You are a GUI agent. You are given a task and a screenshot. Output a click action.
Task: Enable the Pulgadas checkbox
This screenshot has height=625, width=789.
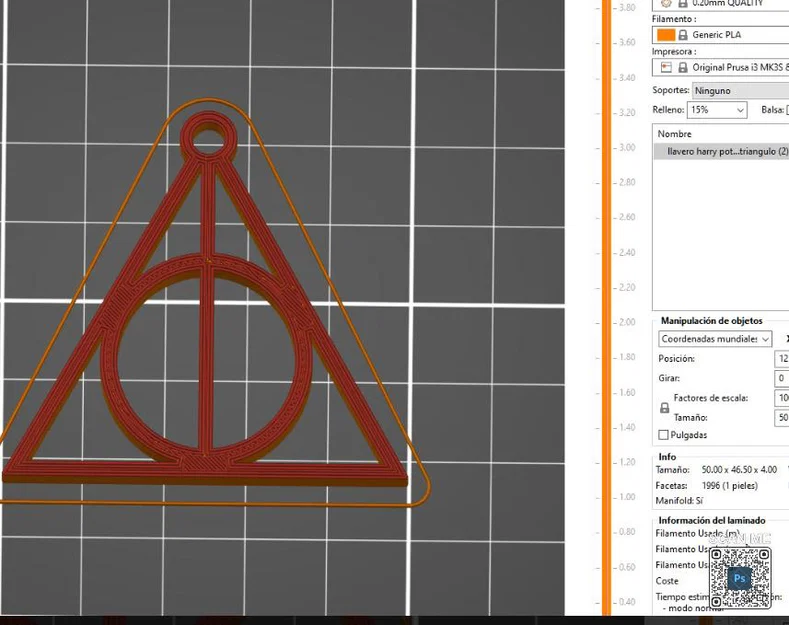(663, 435)
